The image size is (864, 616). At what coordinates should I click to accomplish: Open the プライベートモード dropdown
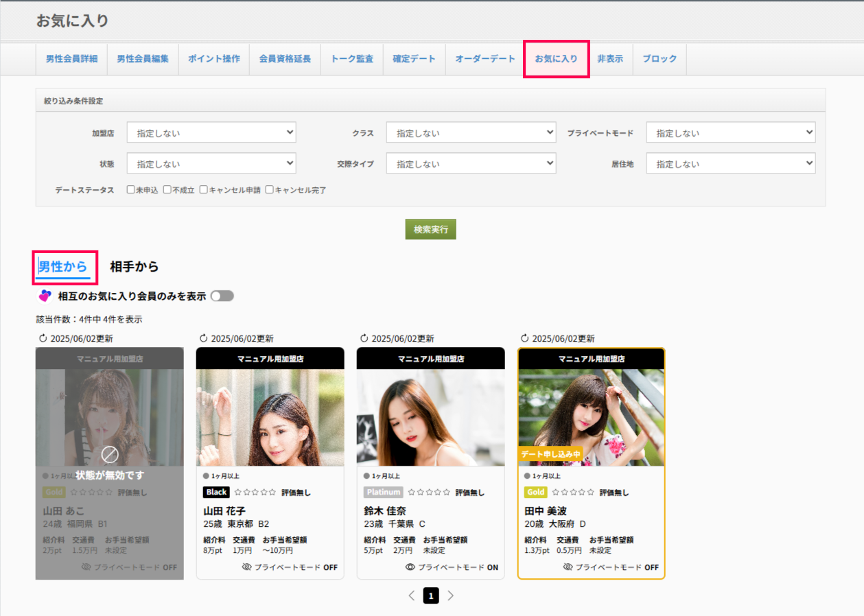click(731, 132)
